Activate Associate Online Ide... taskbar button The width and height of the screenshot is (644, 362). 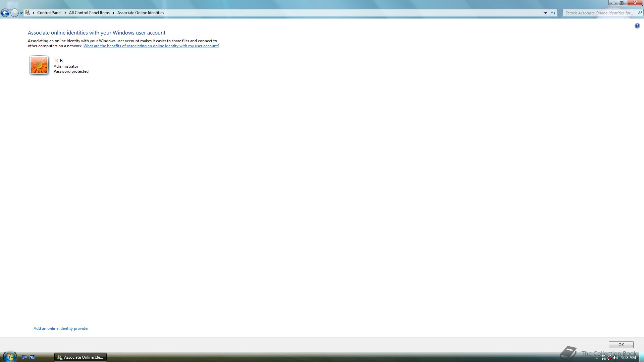[x=80, y=357]
